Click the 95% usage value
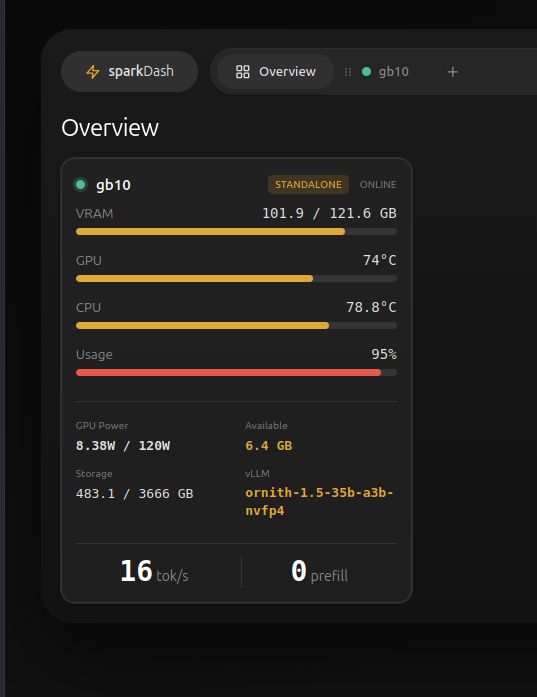The image size is (537, 697). [384, 354]
